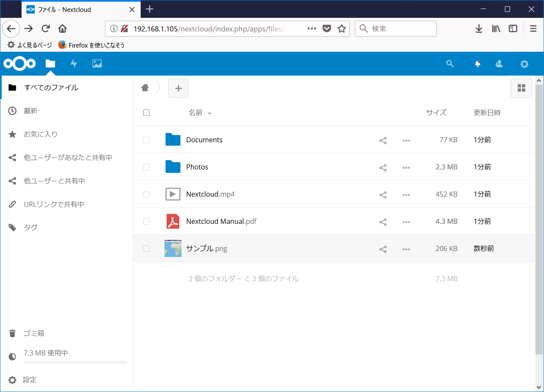Toggle the name column sort order
544x392 pixels.
[x=197, y=113]
